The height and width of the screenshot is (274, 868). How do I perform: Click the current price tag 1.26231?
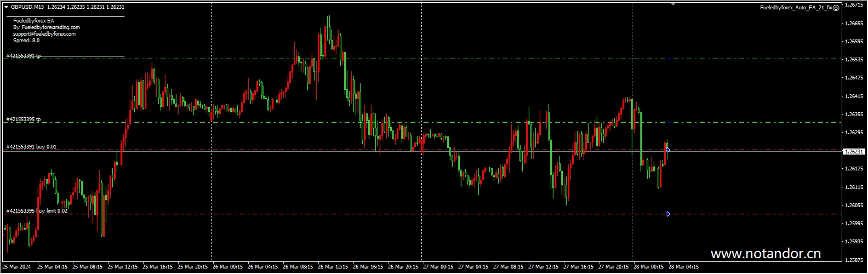click(854, 151)
